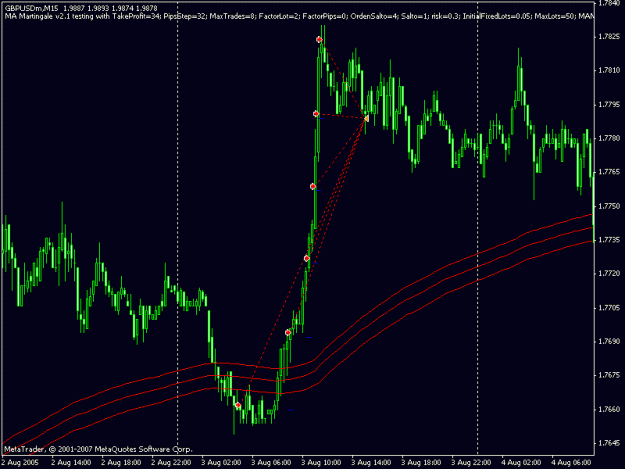Click the 1.7810 price axis label
Screen dimensions: 625x469
[609, 71]
